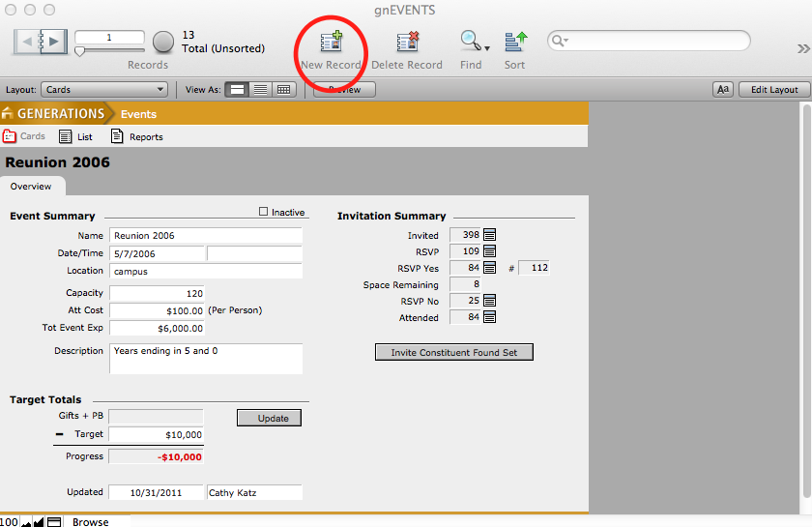The width and height of the screenshot is (812, 527).
Task: Click the record navigation slider
Action: (x=80, y=50)
